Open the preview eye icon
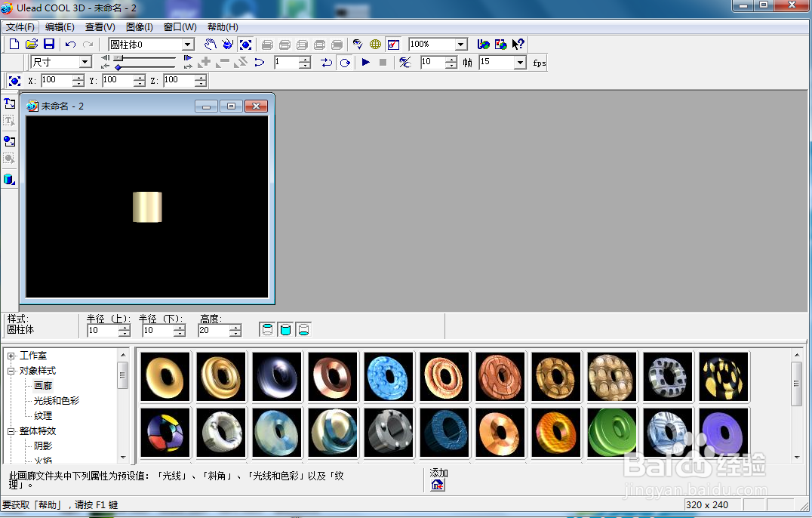This screenshot has width=812, height=518. tap(357, 45)
